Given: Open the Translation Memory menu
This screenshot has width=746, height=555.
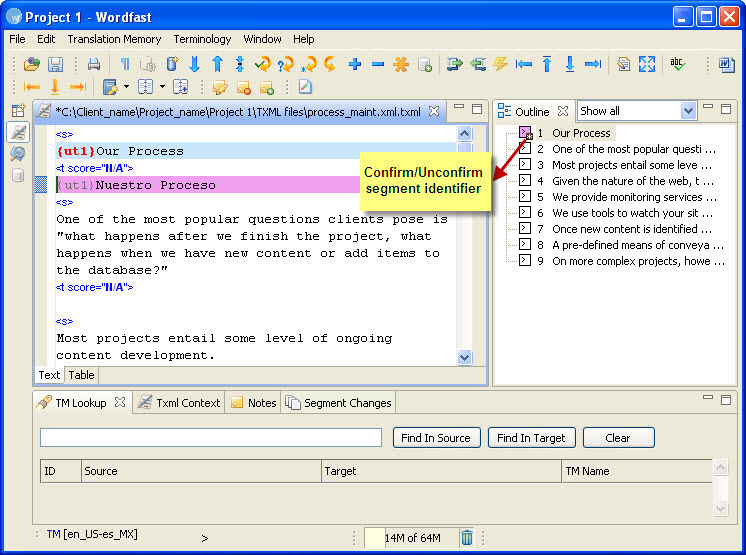Looking at the screenshot, I should (x=114, y=39).
